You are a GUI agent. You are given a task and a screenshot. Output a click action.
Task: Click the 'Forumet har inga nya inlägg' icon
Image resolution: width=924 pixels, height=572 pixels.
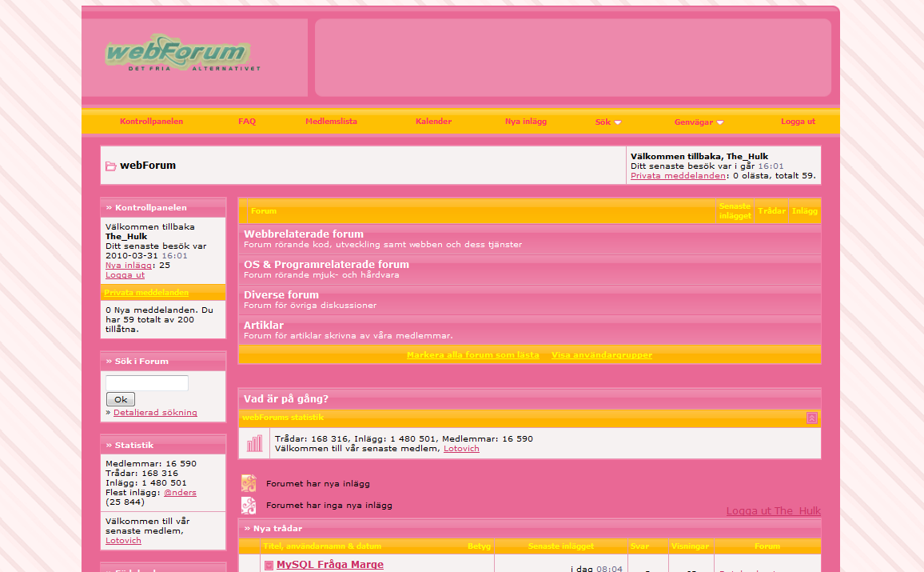click(x=249, y=506)
